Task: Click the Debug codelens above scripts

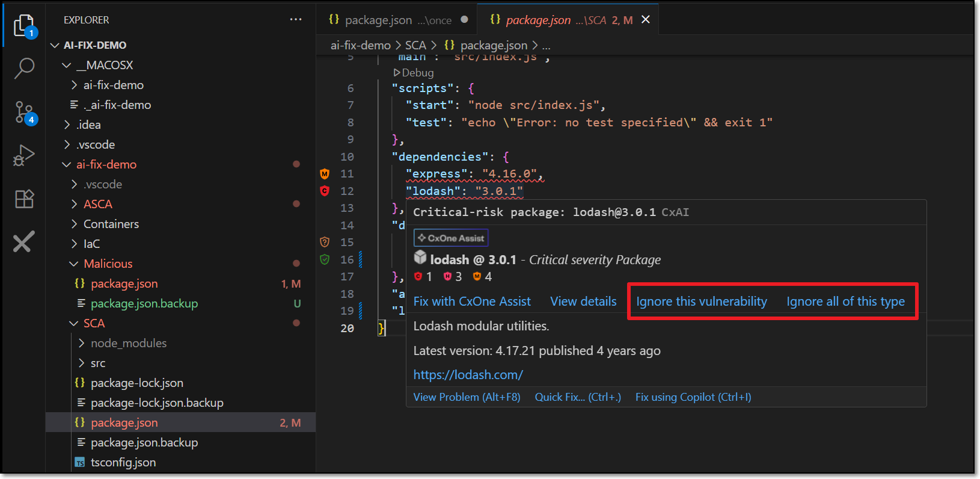Action: (x=414, y=72)
